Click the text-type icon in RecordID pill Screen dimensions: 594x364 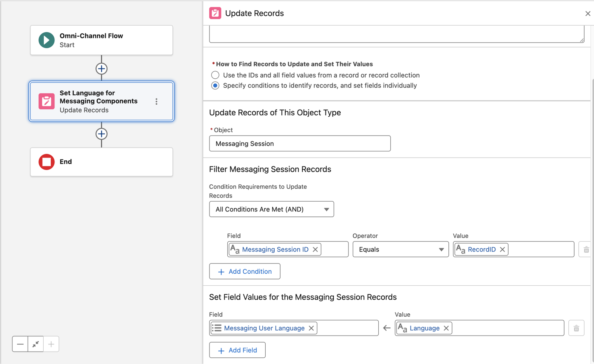(461, 249)
